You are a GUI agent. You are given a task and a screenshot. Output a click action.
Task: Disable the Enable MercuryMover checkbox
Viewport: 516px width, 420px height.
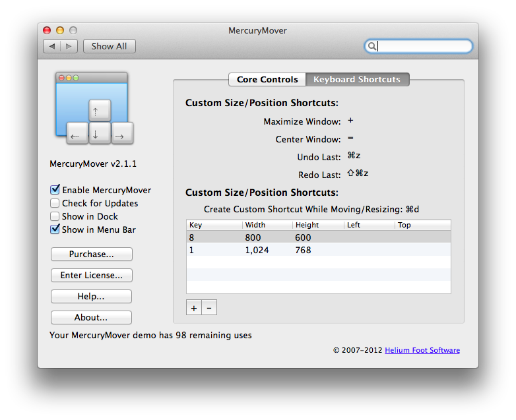pos(55,190)
